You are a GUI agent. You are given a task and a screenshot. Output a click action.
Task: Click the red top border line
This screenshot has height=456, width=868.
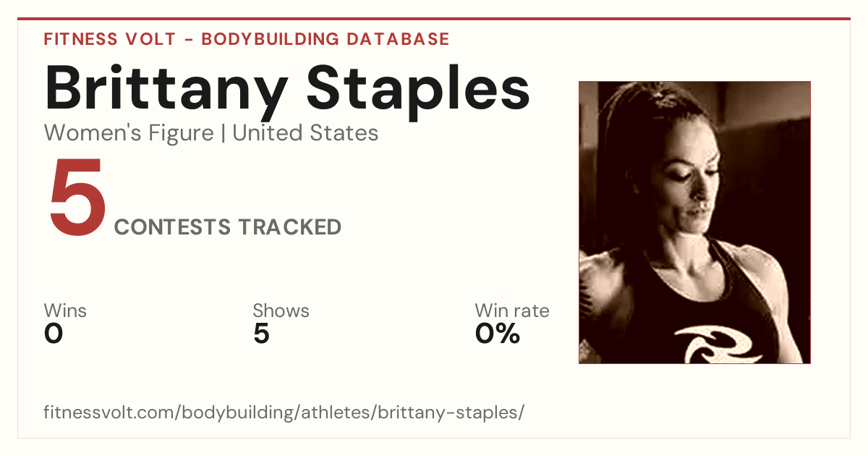[x=434, y=19]
